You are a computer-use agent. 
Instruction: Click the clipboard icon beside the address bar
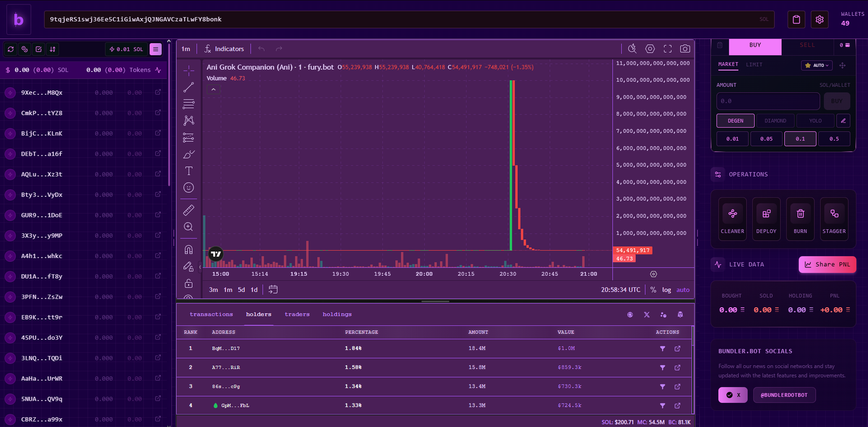796,20
